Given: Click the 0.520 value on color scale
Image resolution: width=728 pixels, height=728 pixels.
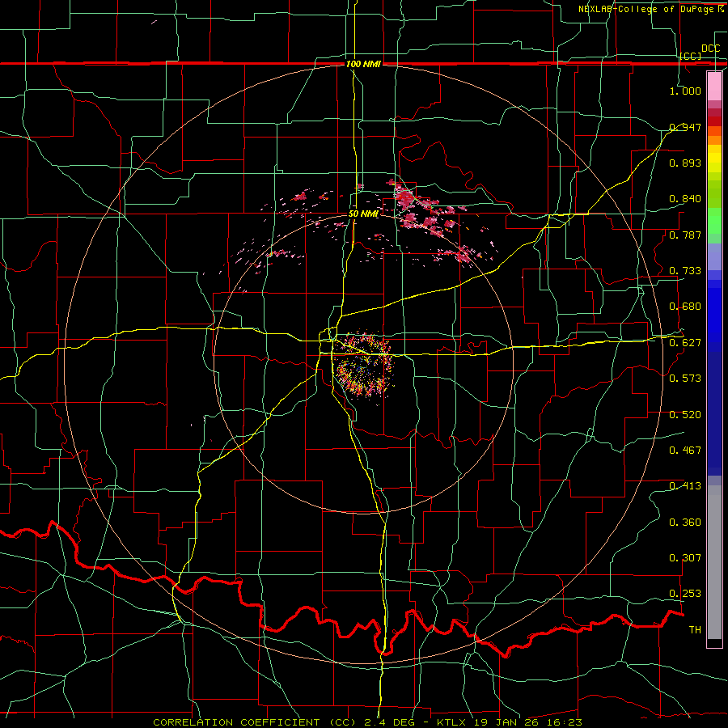Looking at the screenshot, I should coord(685,414).
